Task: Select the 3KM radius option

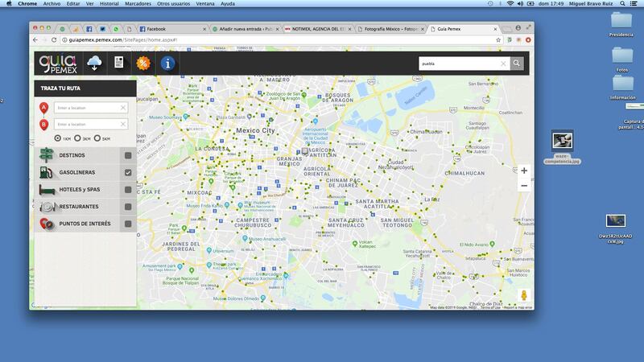Action: [x=77, y=138]
